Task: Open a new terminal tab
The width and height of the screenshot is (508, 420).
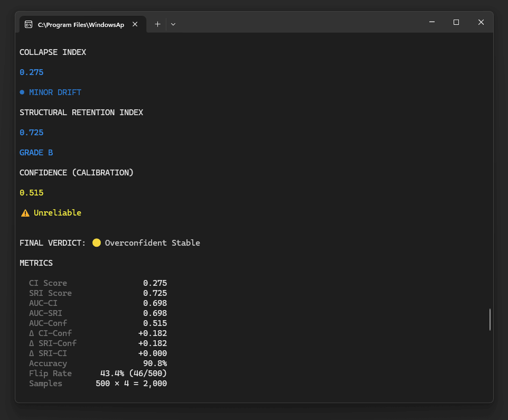Action: [x=157, y=24]
